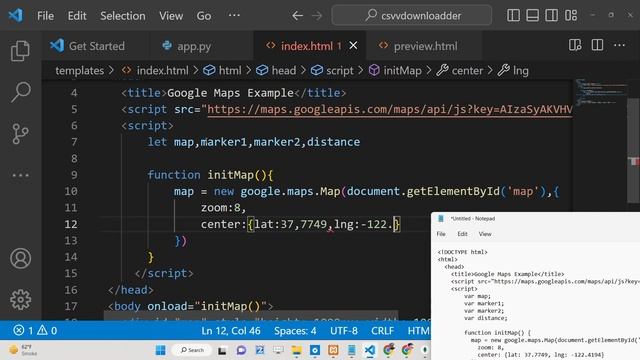Open Notepad's Edit menu

click(462, 234)
